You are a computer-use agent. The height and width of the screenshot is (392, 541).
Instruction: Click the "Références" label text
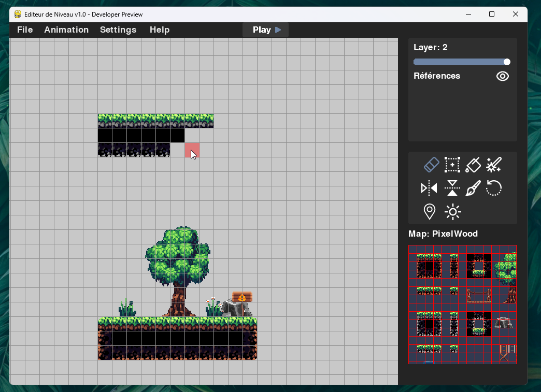click(437, 76)
